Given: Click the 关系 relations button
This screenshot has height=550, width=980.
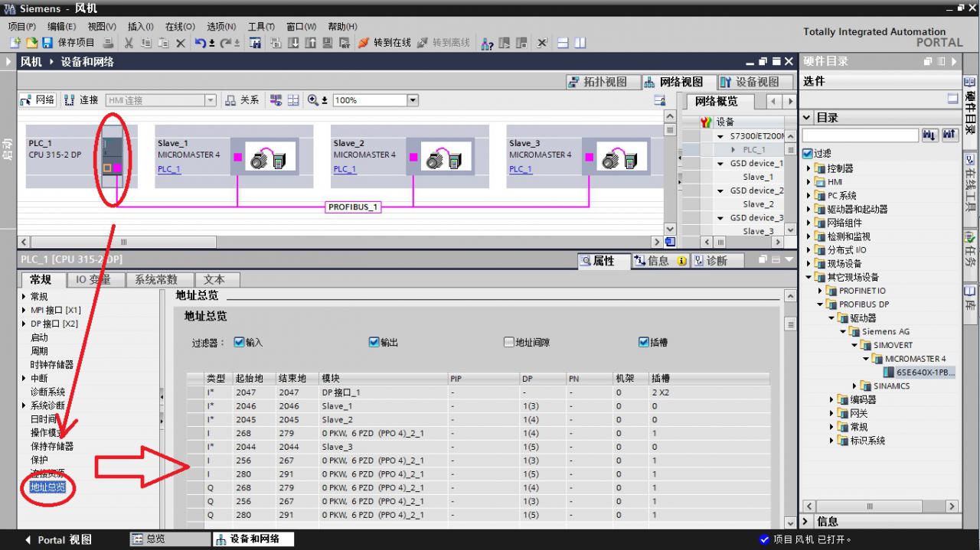Looking at the screenshot, I should coord(242,100).
